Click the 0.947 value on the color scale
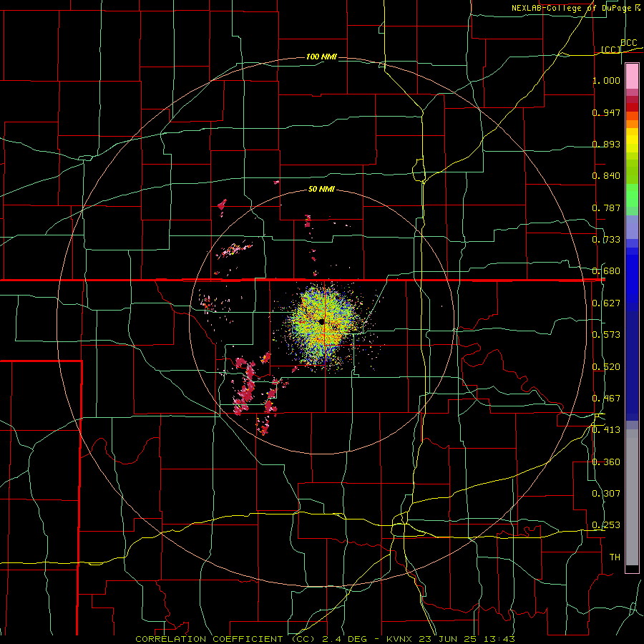This screenshot has height=644, width=644. click(x=606, y=112)
